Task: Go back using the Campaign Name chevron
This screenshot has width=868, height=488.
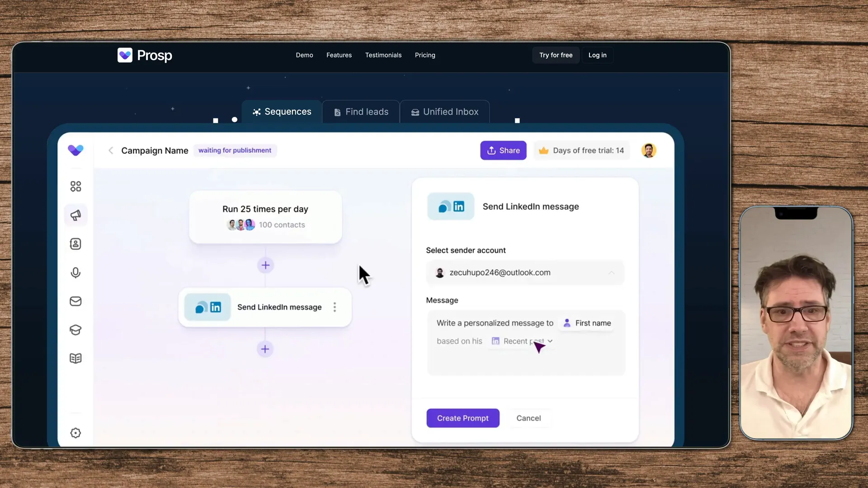Action: [x=111, y=150]
